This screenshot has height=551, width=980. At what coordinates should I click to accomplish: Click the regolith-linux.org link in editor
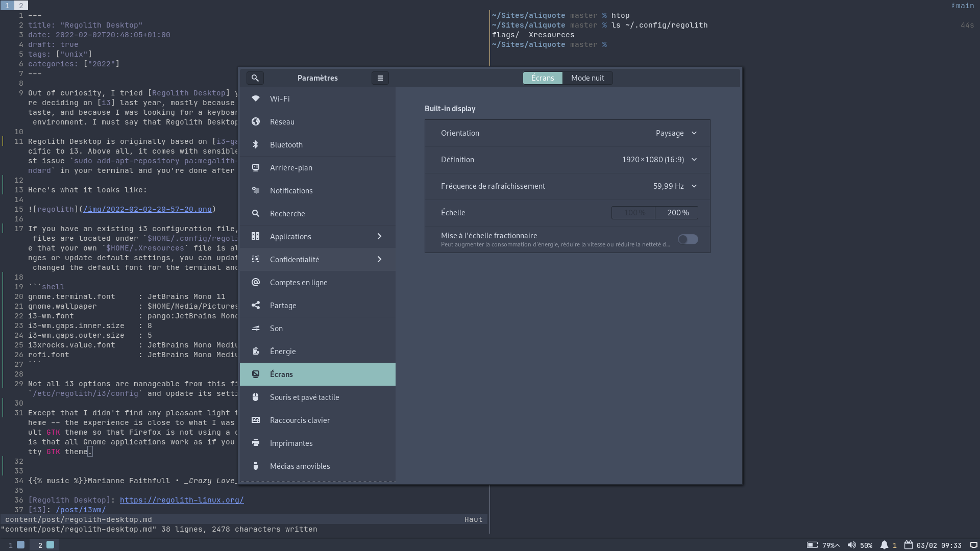pos(182,500)
